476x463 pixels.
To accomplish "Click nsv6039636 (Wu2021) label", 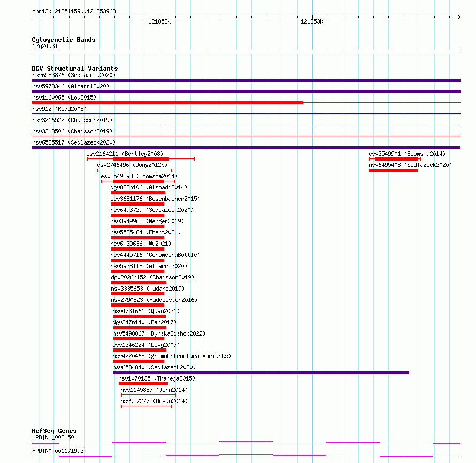I will click(141, 244).
